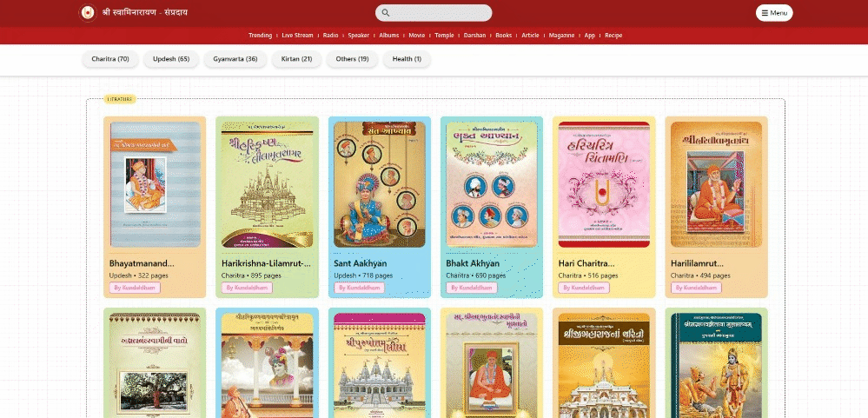Open the Harikrishna-Lilamrut book cover
Viewport: 868px width, 418px height.
pyautogui.click(x=267, y=184)
